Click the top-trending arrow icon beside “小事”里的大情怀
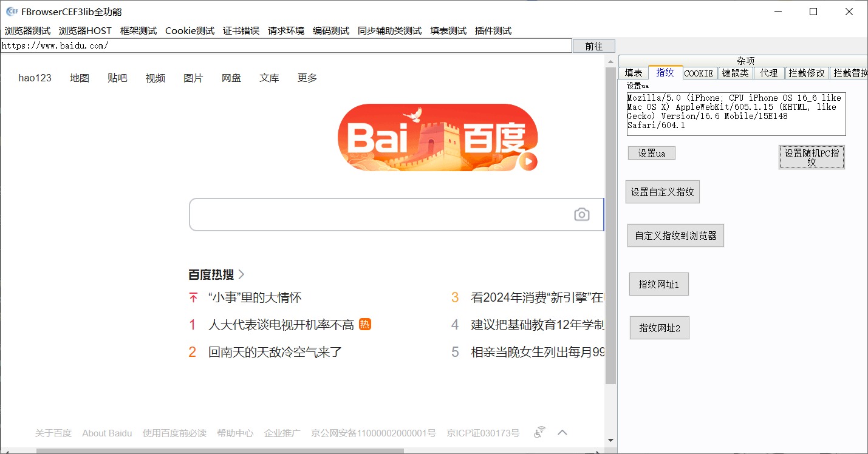868x454 pixels. (193, 297)
